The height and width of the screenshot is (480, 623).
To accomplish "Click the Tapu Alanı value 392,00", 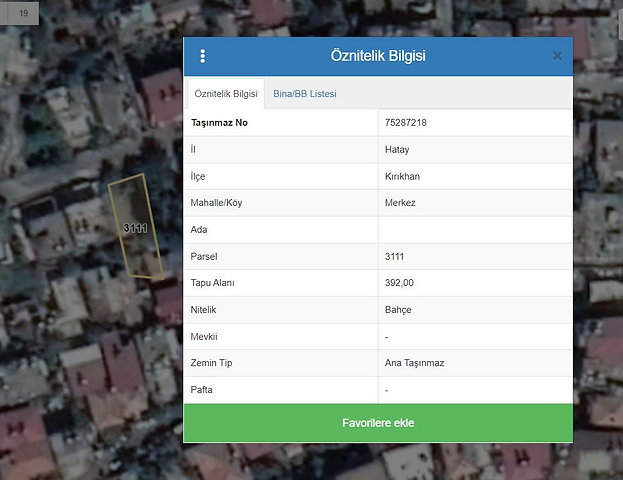I will [399, 283].
